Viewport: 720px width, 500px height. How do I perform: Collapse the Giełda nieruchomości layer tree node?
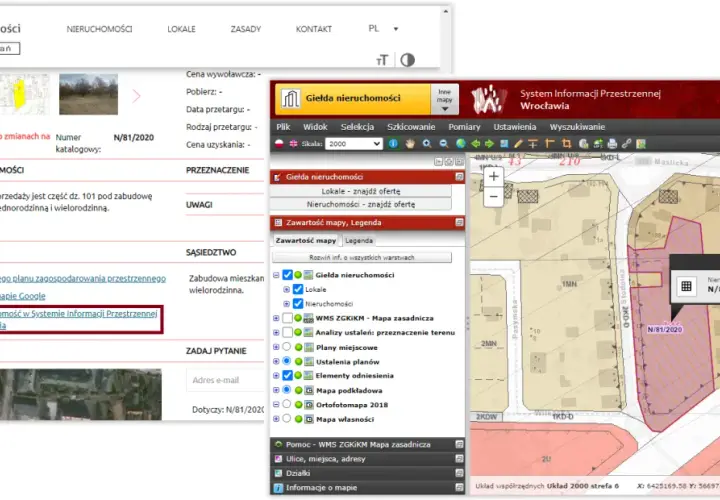[x=276, y=275]
